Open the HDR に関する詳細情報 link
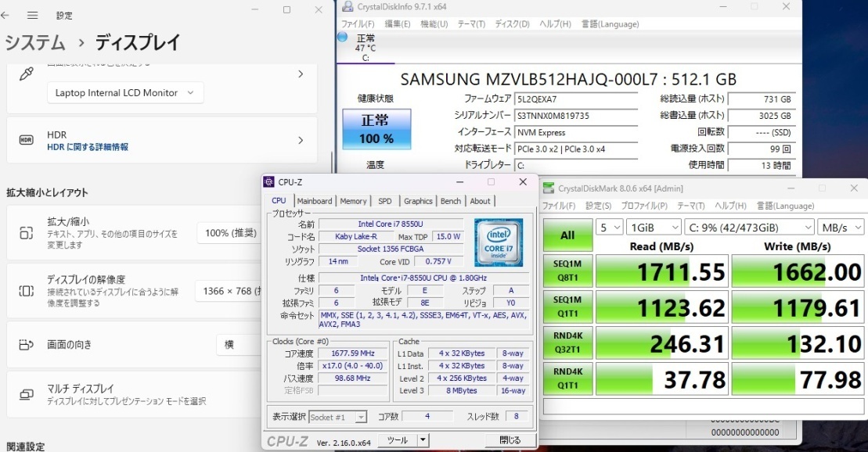868x452 pixels. click(x=88, y=147)
